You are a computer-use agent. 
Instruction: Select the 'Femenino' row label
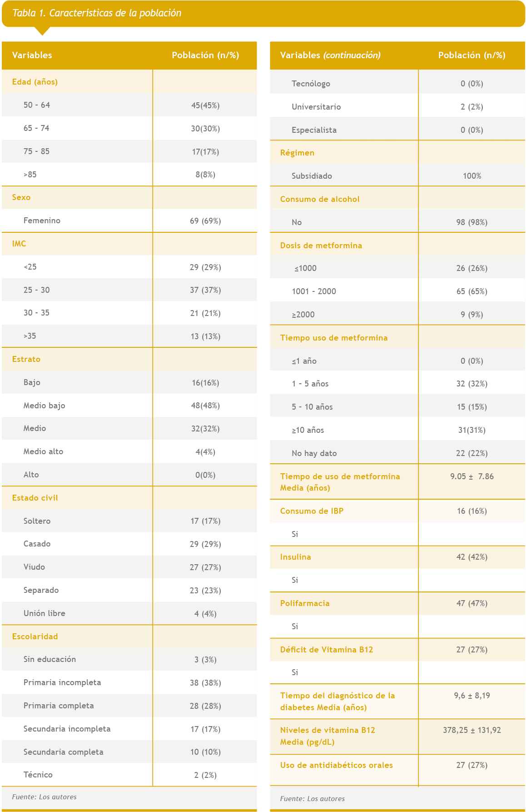click(42, 221)
